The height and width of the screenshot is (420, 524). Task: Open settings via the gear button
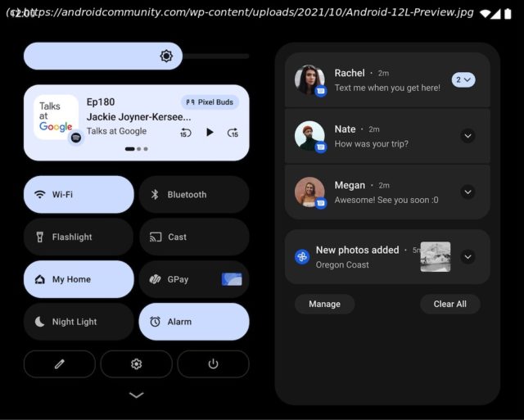point(137,364)
